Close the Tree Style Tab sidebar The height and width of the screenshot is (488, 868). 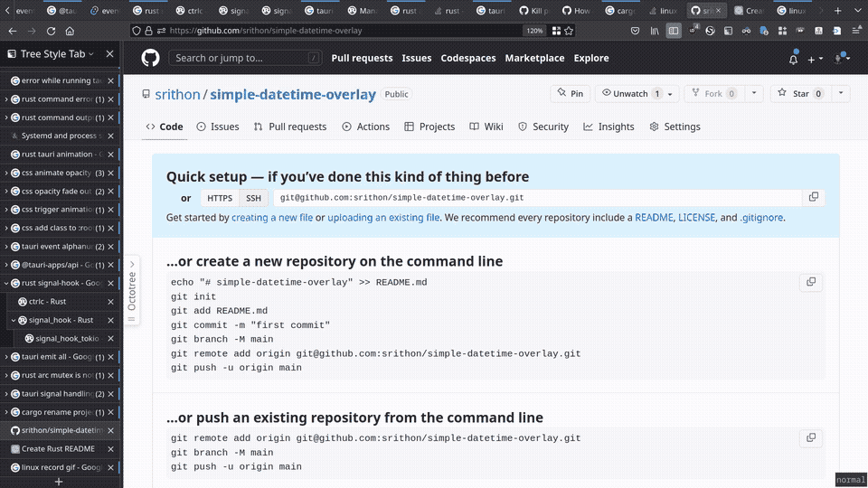[x=109, y=53]
